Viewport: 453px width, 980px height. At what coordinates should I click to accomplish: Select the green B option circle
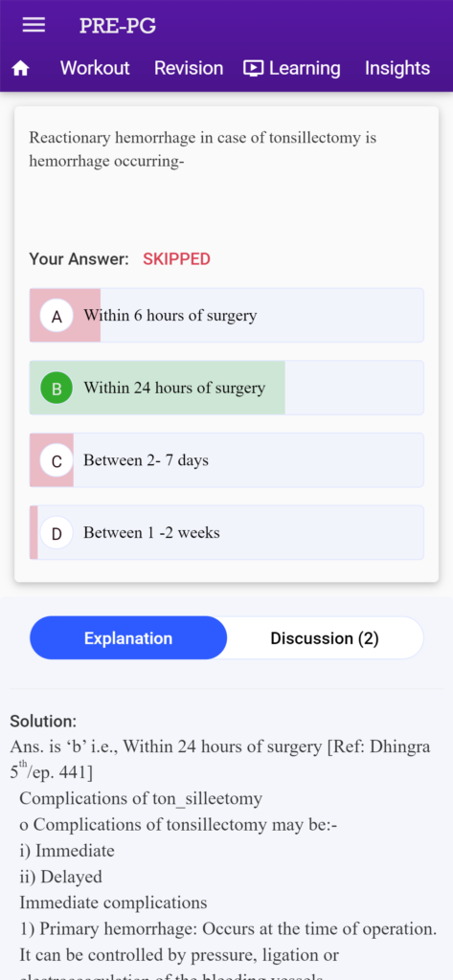pos(57,389)
